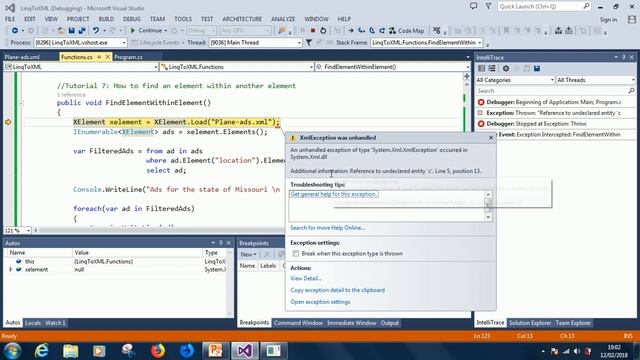Expand the xelement row in Autos
Viewport: 640px width, 360px height.
click(11, 269)
